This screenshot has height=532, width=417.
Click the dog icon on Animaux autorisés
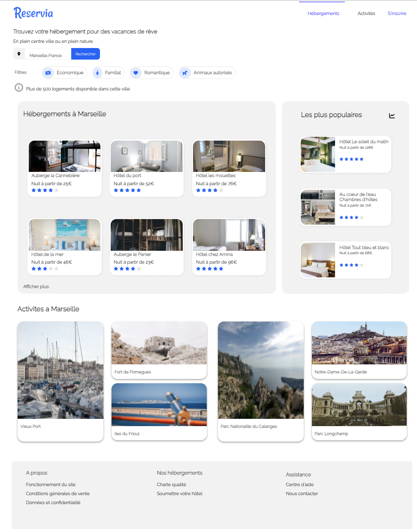coord(185,73)
